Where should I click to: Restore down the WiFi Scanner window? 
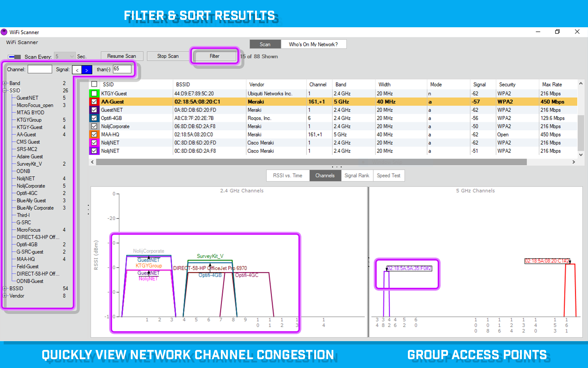557,32
